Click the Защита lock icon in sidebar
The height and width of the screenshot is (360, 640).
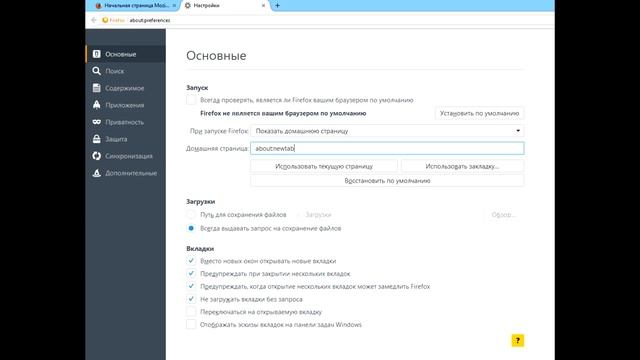coord(96,139)
